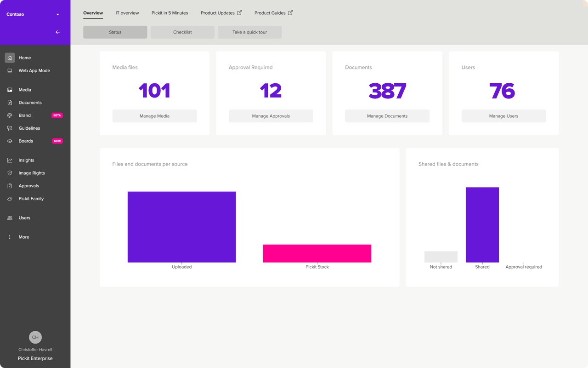The image size is (588, 368).
Task: Click the Documents file icon
Action: tap(10, 103)
